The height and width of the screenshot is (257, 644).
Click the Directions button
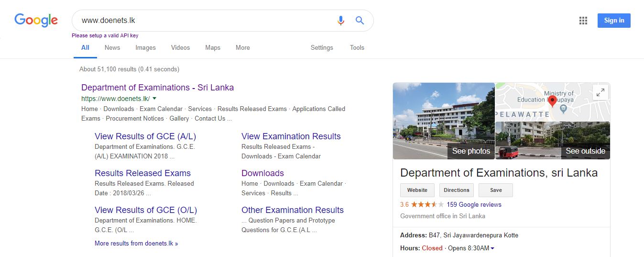point(457,190)
